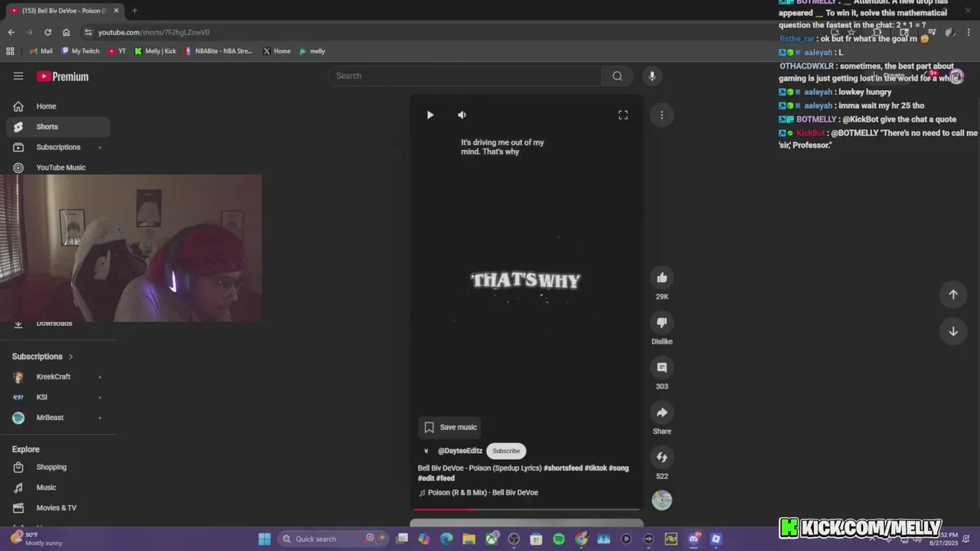This screenshot has height=551, width=980.
Task: Start voice search with the microphone
Action: [652, 76]
